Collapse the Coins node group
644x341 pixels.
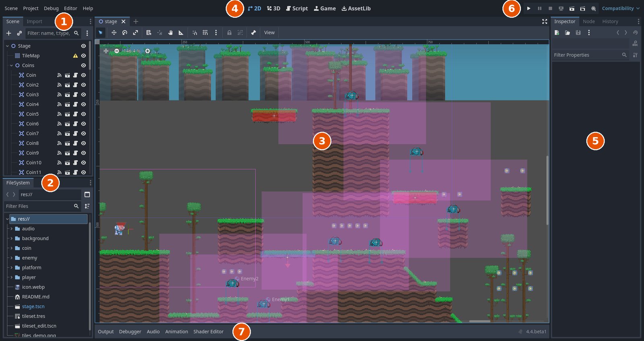coord(11,66)
